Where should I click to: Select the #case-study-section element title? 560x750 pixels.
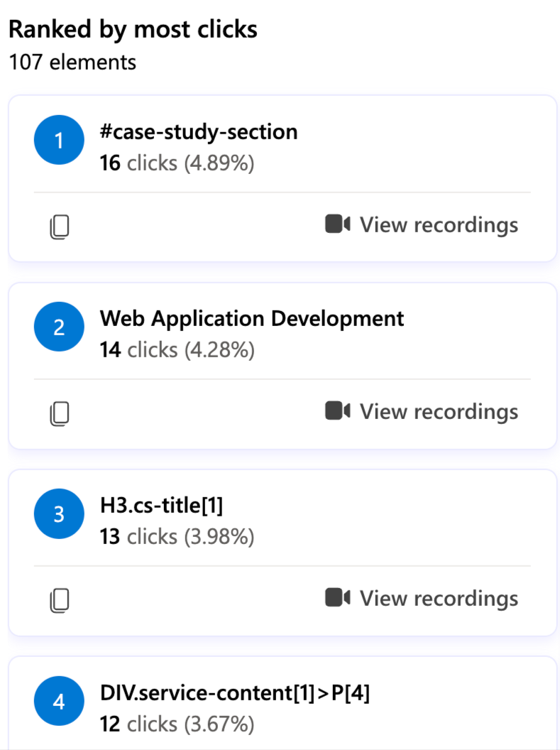(199, 132)
